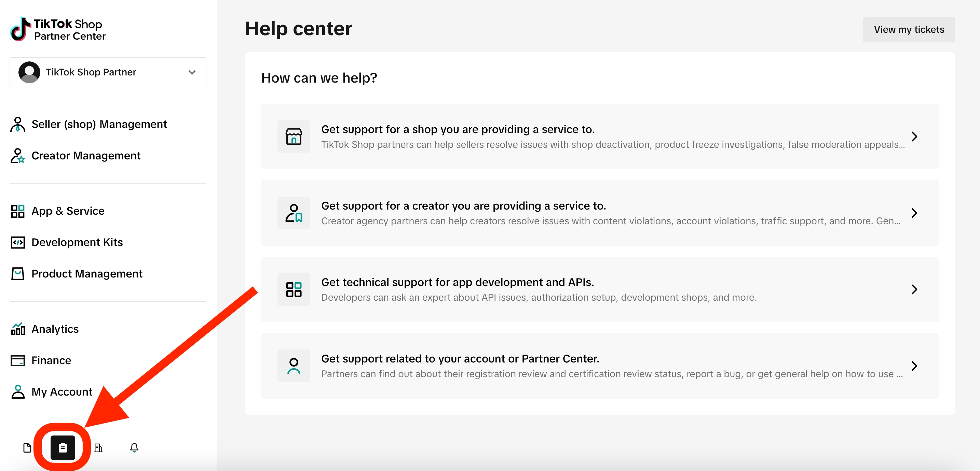This screenshot has height=471, width=980.
Task: Click the shop storefront icon
Action: click(293, 137)
